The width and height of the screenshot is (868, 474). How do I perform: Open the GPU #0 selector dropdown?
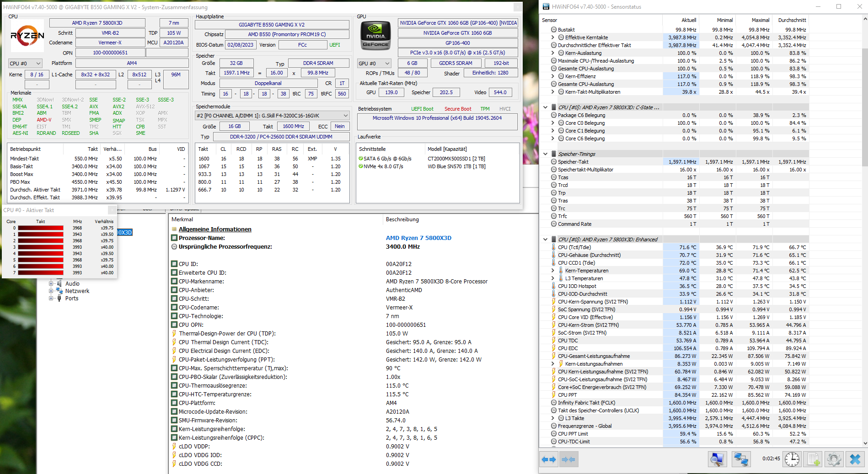coord(375,64)
